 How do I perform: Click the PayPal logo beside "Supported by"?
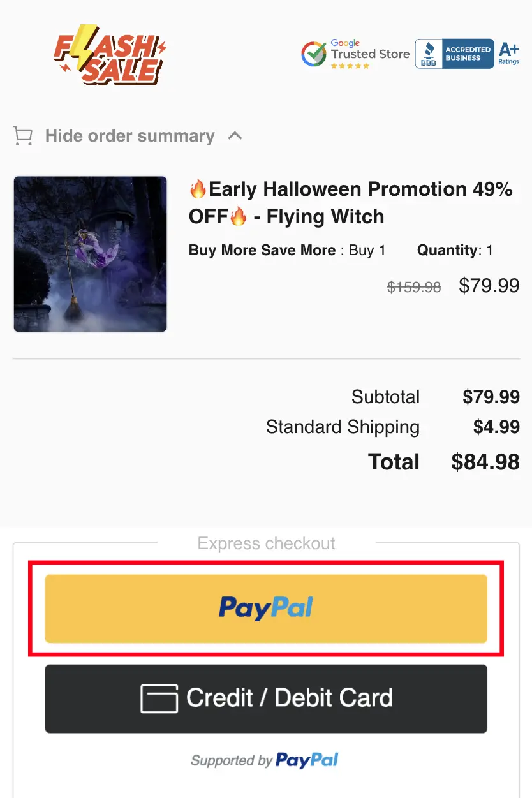click(x=307, y=760)
